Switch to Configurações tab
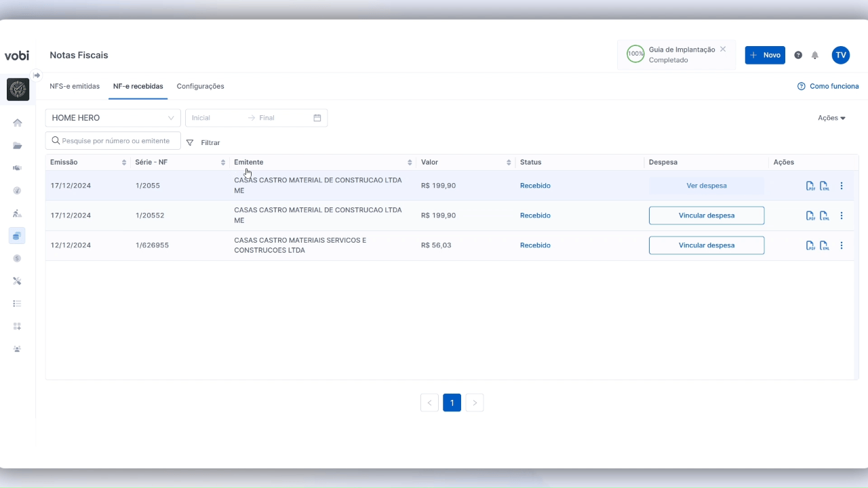This screenshot has height=488, width=868. click(200, 87)
